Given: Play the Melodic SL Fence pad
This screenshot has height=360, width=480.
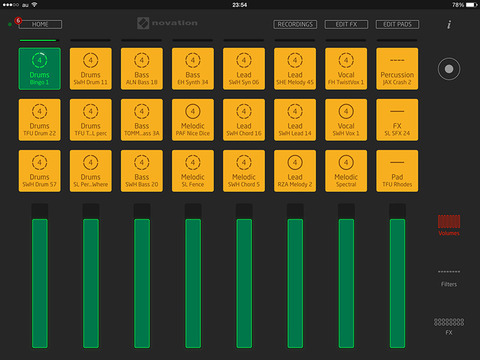Looking at the screenshot, I should point(193,171).
